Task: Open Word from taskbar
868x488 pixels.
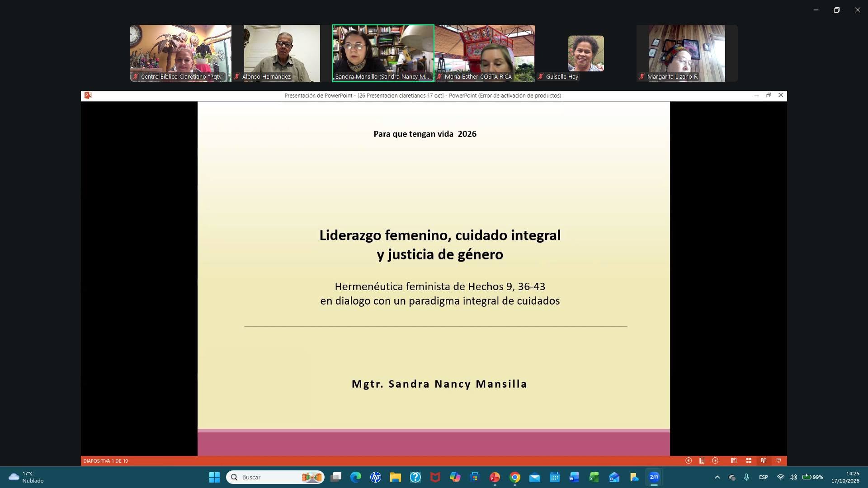Action: (x=574, y=477)
